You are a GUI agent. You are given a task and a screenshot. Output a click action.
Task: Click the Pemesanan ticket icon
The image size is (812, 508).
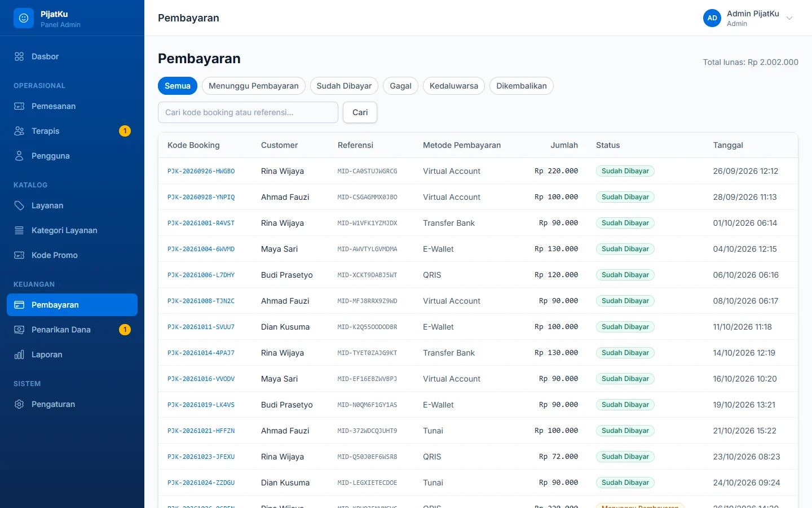pyautogui.click(x=19, y=106)
